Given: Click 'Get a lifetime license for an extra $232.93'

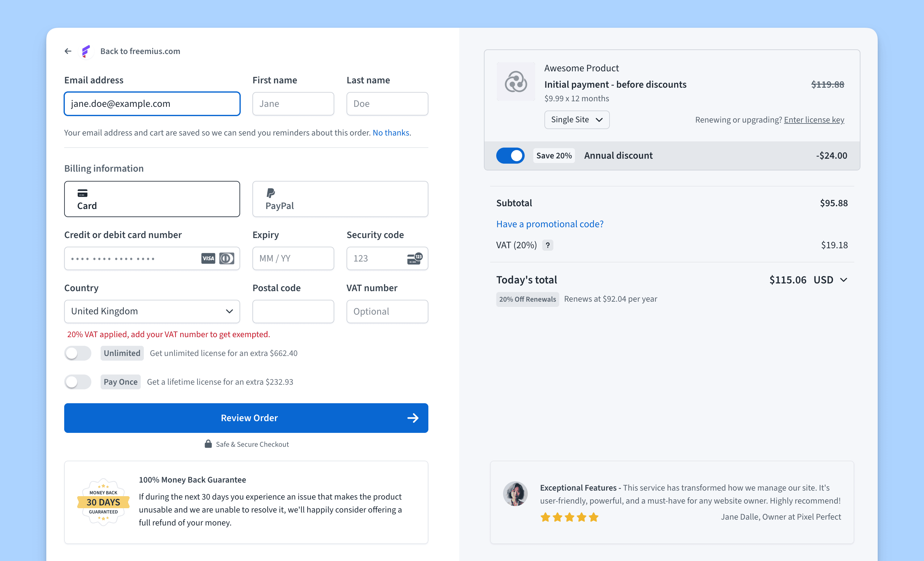Looking at the screenshot, I should pyautogui.click(x=220, y=382).
